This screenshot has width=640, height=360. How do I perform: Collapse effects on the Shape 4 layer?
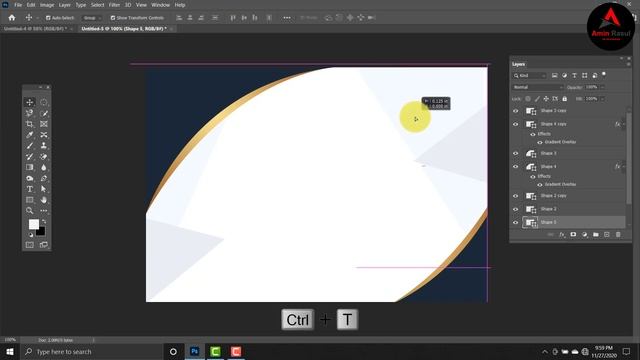click(623, 167)
